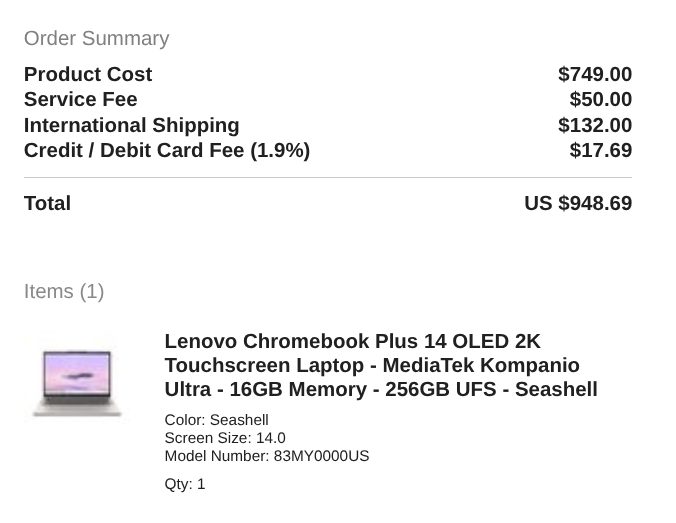The width and height of the screenshot is (676, 523).
Task: Click the $132.00 shipping amount
Action: pos(595,125)
